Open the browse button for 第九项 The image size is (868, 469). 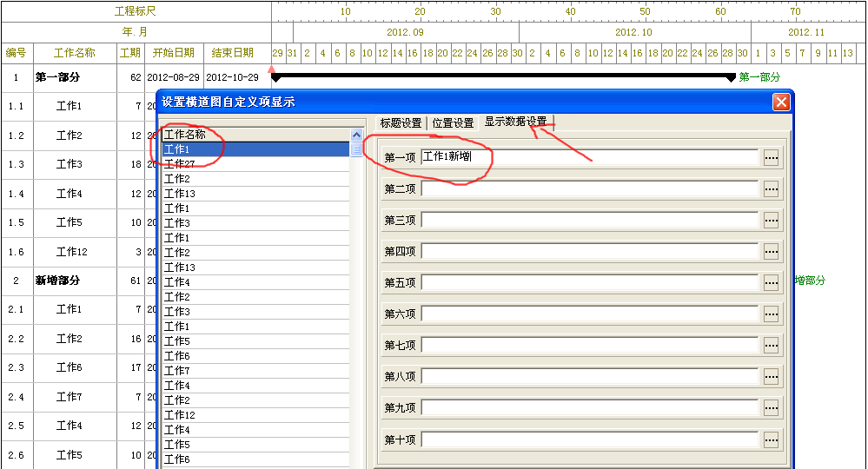click(771, 407)
